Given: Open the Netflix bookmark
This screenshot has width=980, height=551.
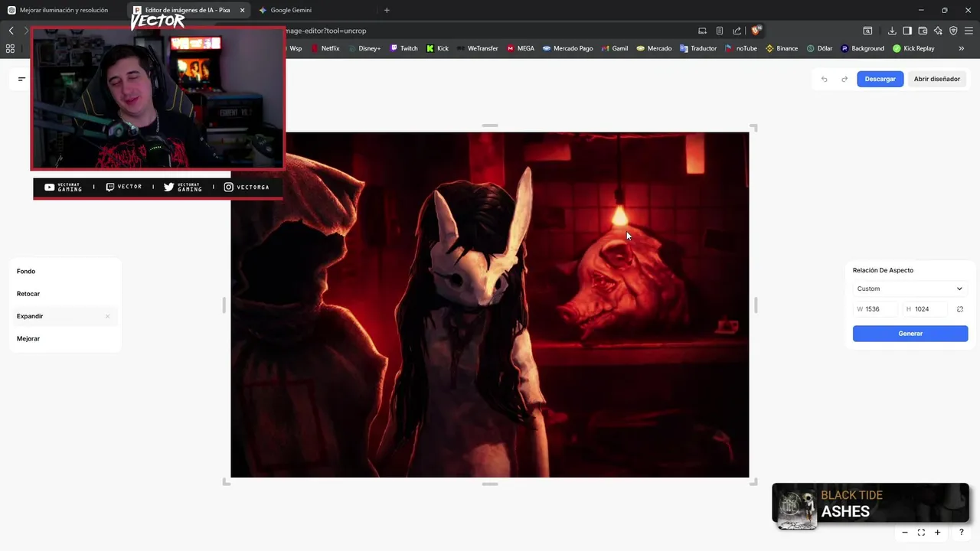Looking at the screenshot, I should [x=325, y=48].
